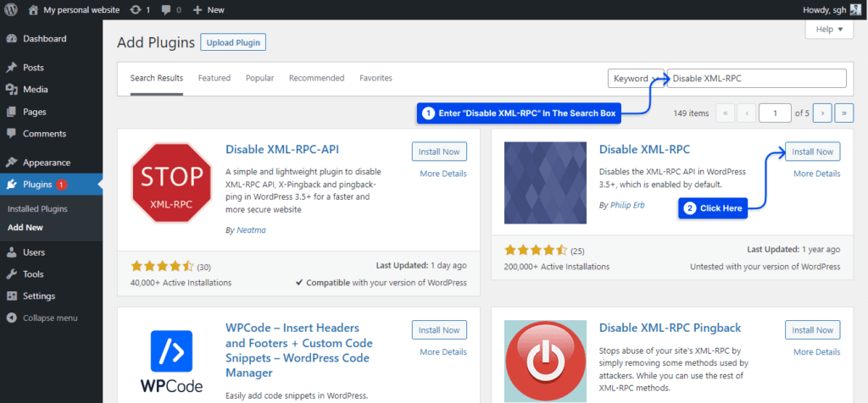Open the Appearance menu label
This screenshot has width=868, height=403.
(47, 163)
